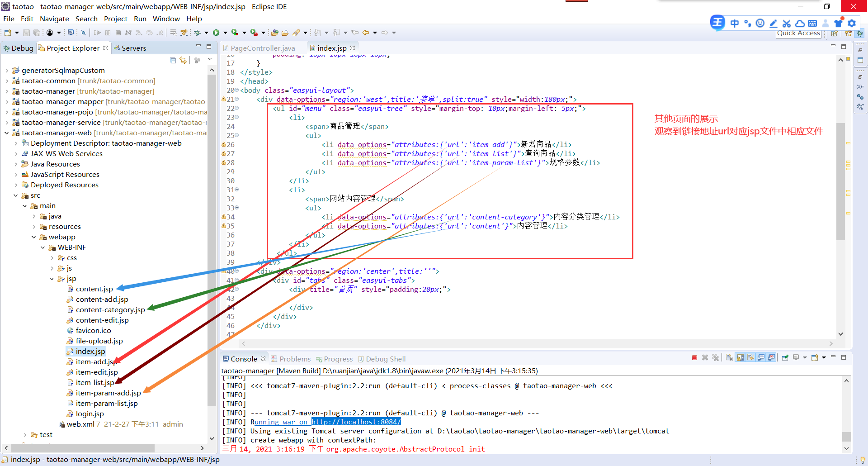Viewport: 868px width, 466px height.
Task: Collapse the jsp folder
Action: coord(52,279)
